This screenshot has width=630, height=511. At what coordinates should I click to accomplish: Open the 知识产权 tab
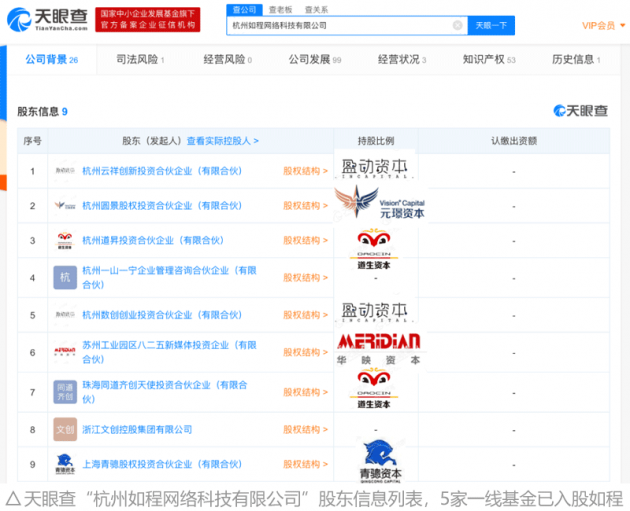click(488, 60)
